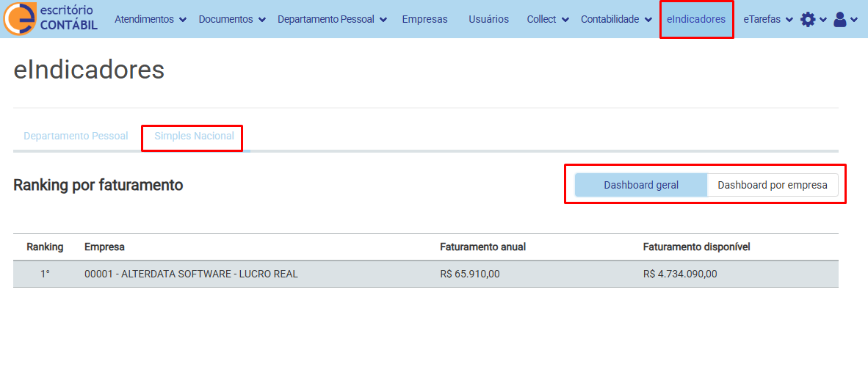This screenshot has height=375, width=868.
Task: Click the chevron beside the gear icon
Action: (x=823, y=20)
